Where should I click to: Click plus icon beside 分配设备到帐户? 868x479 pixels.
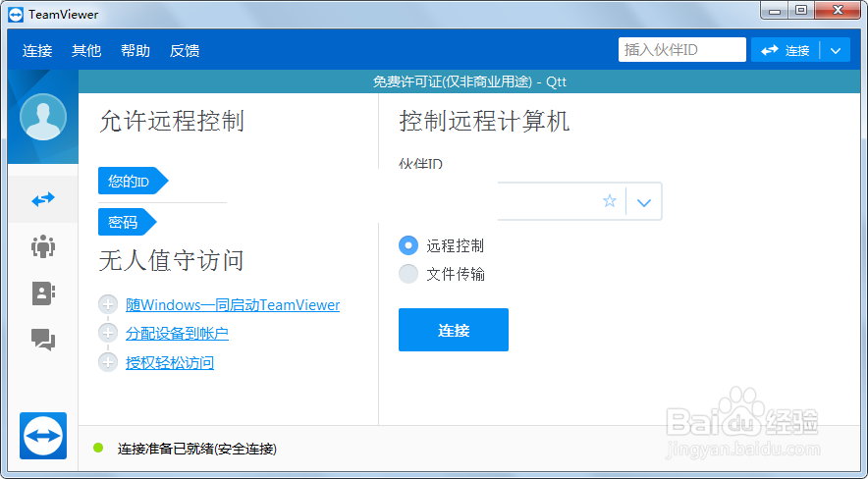click(x=108, y=334)
